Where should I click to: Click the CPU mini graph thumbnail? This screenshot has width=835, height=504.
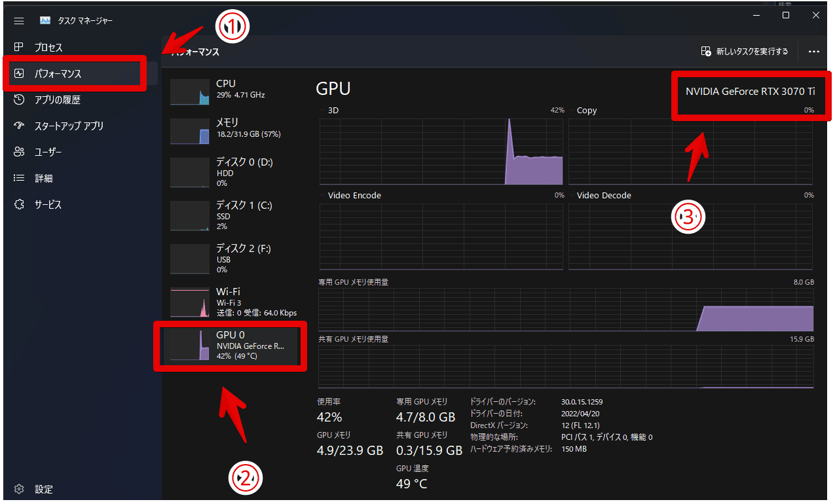tap(189, 92)
